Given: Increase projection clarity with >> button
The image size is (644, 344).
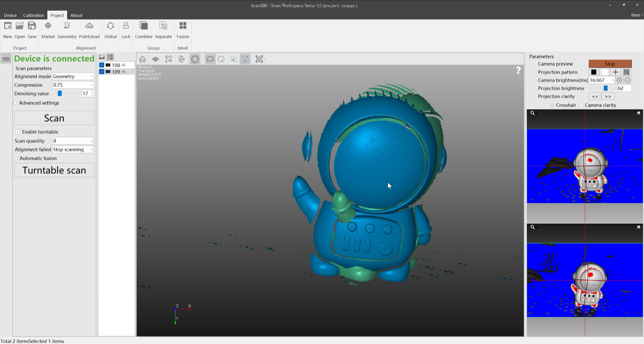Looking at the screenshot, I should [608, 97].
